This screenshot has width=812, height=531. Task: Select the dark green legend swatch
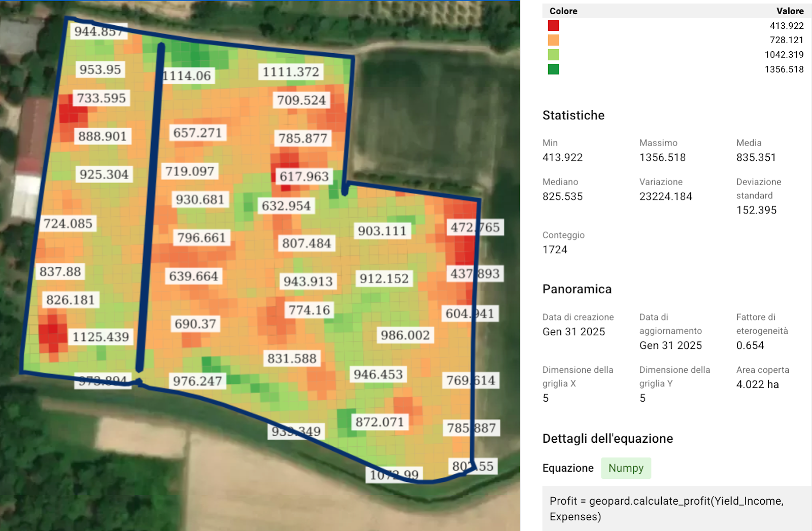[x=553, y=69]
